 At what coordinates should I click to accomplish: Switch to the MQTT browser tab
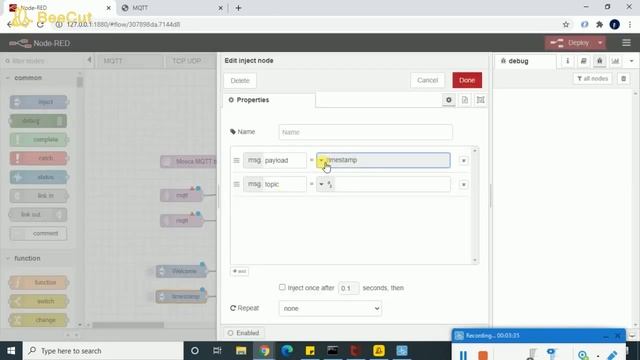click(x=171, y=8)
